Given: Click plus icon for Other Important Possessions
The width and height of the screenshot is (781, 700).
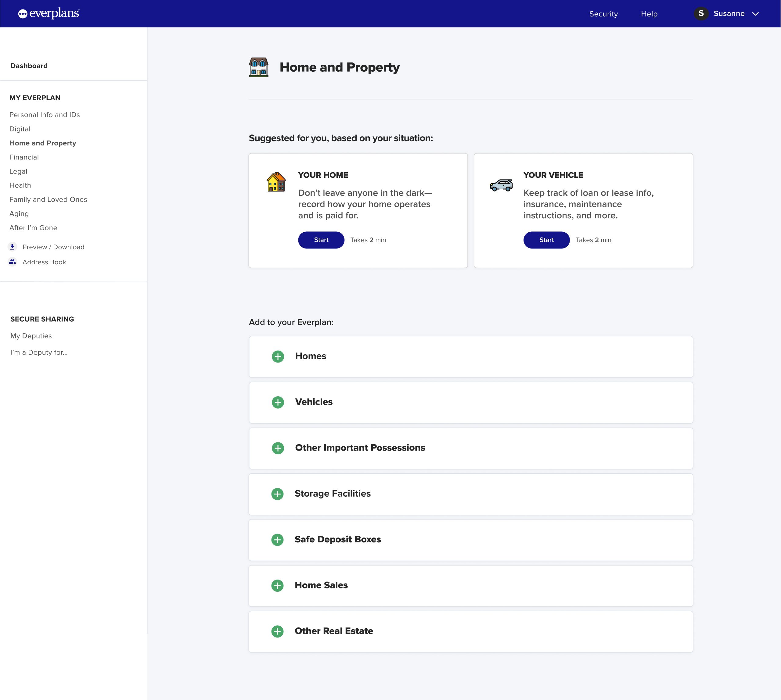Looking at the screenshot, I should click(x=278, y=448).
